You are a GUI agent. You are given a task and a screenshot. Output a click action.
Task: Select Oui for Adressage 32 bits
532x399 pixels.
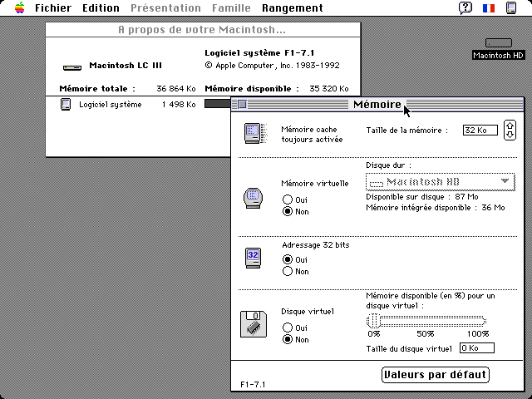pyautogui.click(x=295, y=259)
